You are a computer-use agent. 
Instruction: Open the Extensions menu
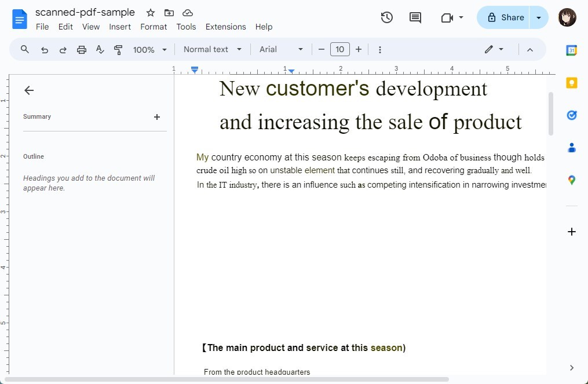pos(225,27)
